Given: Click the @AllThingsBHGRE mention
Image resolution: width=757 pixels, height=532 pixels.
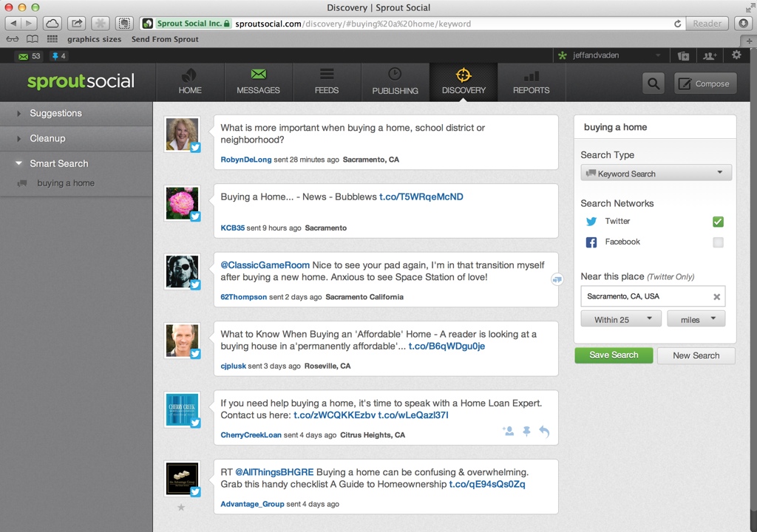Looking at the screenshot, I should point(274,472).
